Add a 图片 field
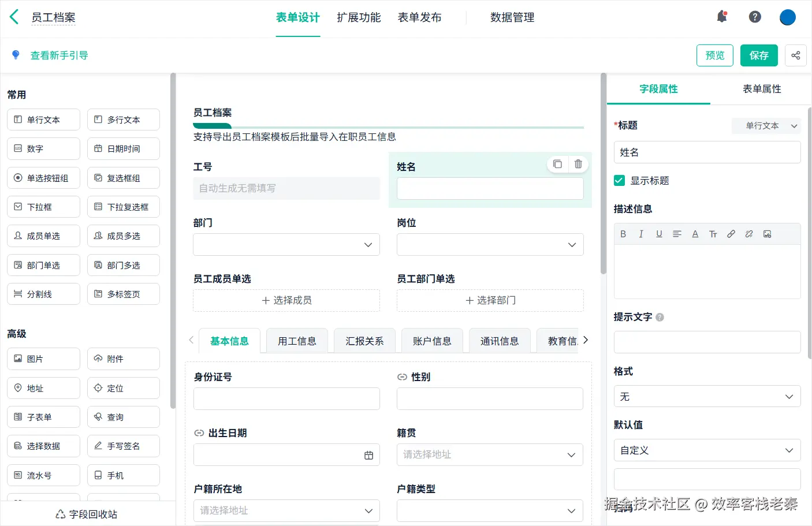The height and width of the screenshot is (526, 812). coord(43,359)
